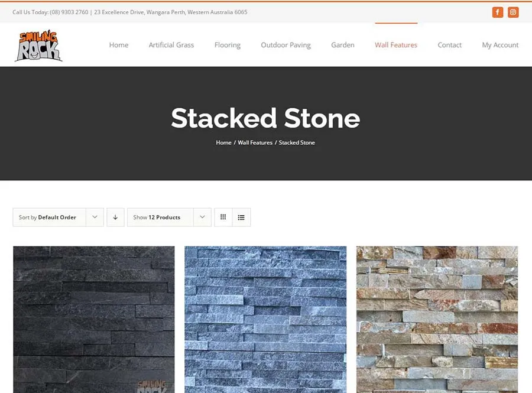
Task: Open the blue-grey stacked stone product image
Action: pos(265,319)
